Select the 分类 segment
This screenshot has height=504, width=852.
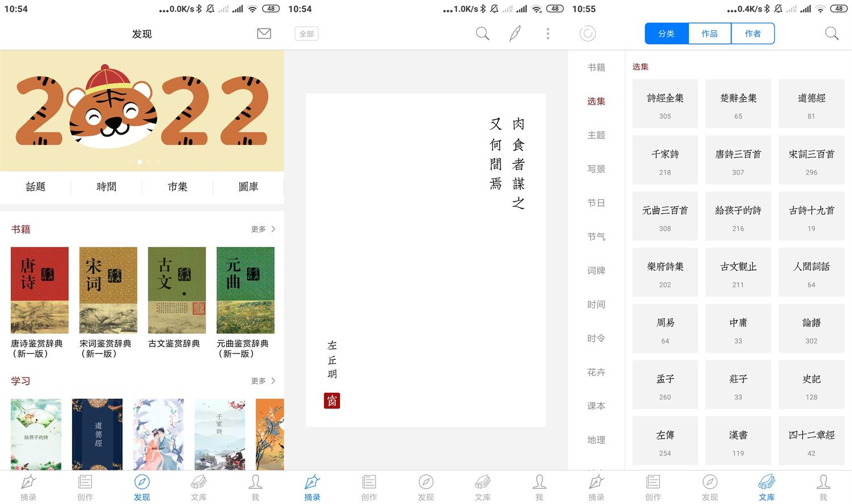(x=666, y=34)
